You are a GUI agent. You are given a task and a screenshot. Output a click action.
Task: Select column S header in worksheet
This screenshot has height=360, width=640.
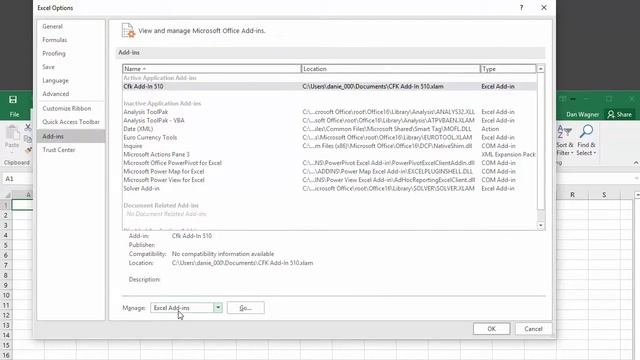click(604, 195)
